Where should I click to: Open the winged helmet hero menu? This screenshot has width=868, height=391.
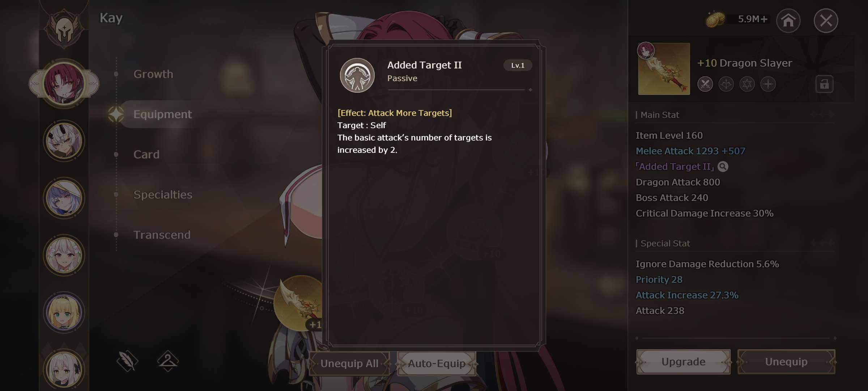(64, 27)
